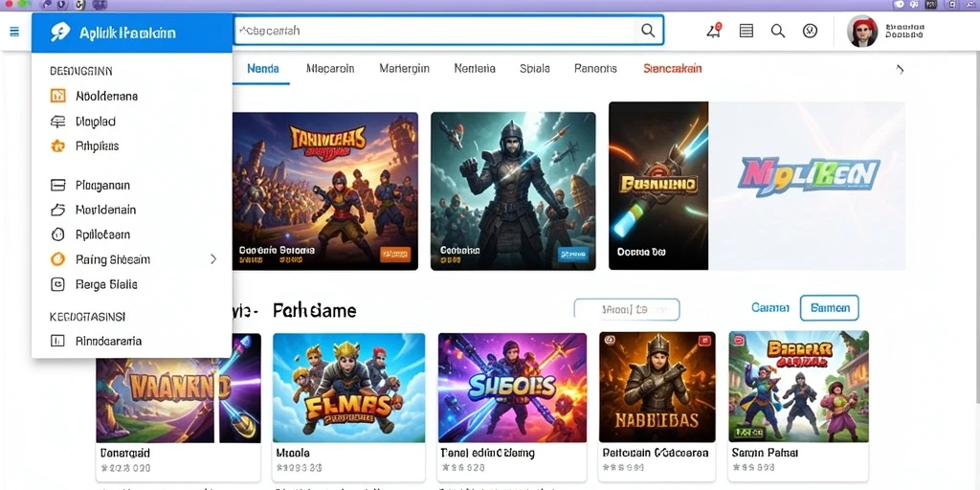The width and height of the screenshot is (980, 490).
Task: Click the orange button on first featured card
Action: pos(395,254)
